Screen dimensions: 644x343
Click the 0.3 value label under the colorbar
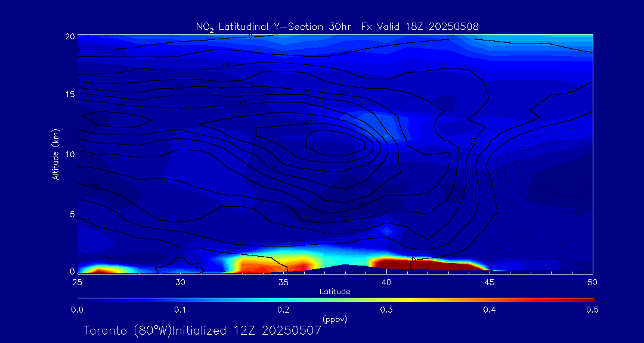click(386, 310)
